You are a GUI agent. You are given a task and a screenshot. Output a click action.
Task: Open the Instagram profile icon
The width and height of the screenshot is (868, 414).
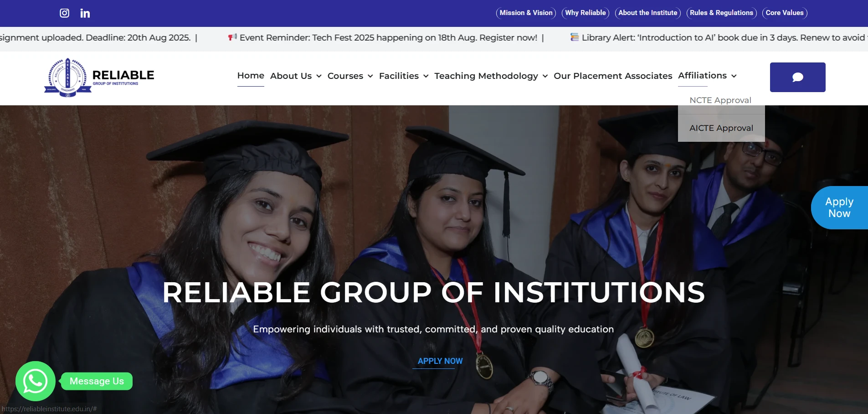(65, 13)
